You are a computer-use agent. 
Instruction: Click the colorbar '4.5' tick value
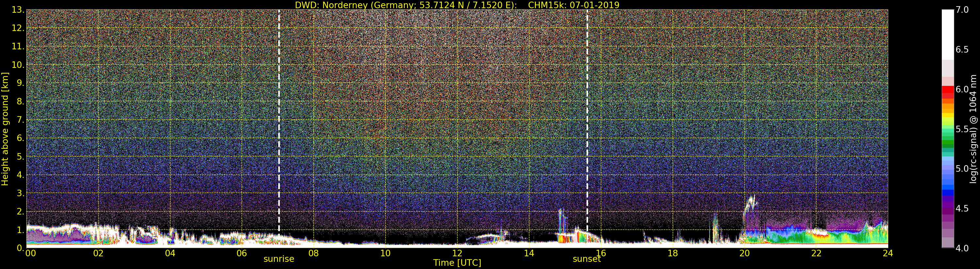[962, 209]
